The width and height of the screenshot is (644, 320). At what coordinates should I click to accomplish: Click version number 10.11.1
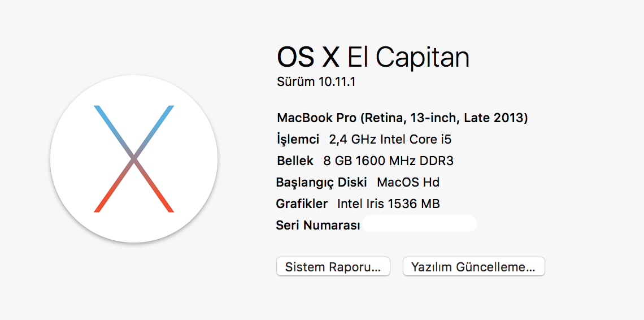pyautogui.click(x=337, y=82)
